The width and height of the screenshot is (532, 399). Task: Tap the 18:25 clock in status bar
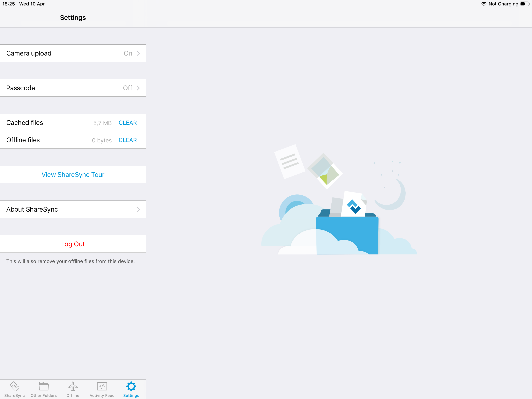point(9,4)
